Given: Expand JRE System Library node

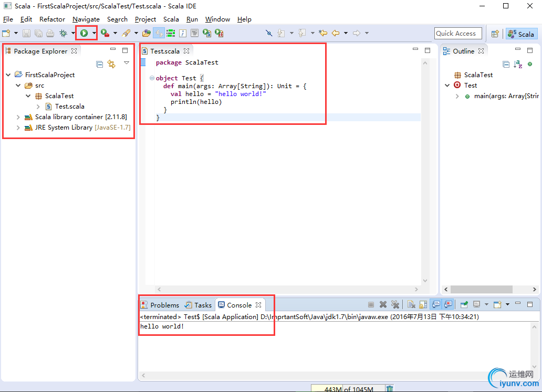Looking at the screenshot, I should pyautogui.click(x=18, y=128).
